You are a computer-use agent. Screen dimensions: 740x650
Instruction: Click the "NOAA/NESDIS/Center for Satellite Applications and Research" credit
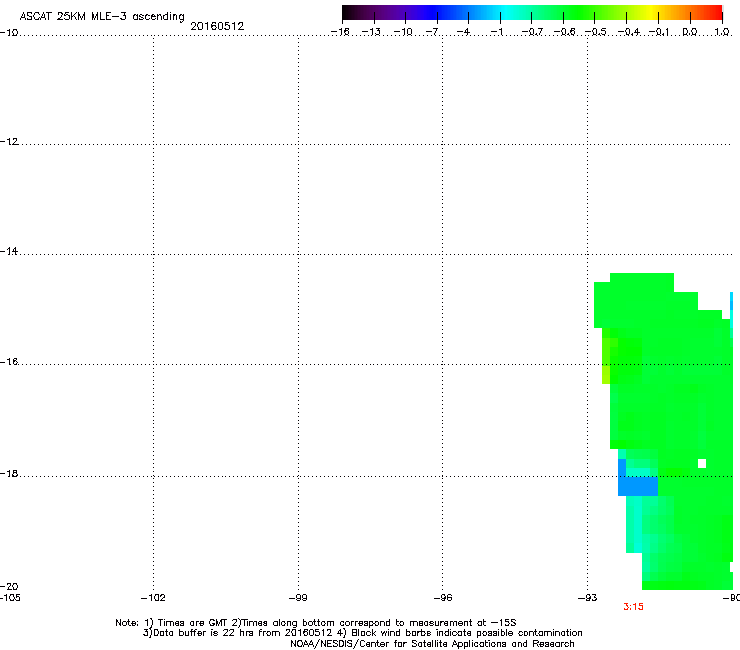click(432, 644)
